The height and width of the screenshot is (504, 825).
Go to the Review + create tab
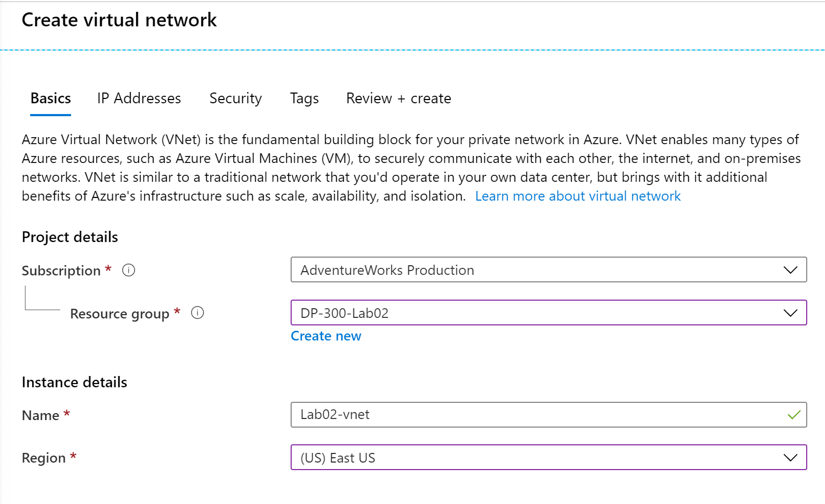pos(398,98)
